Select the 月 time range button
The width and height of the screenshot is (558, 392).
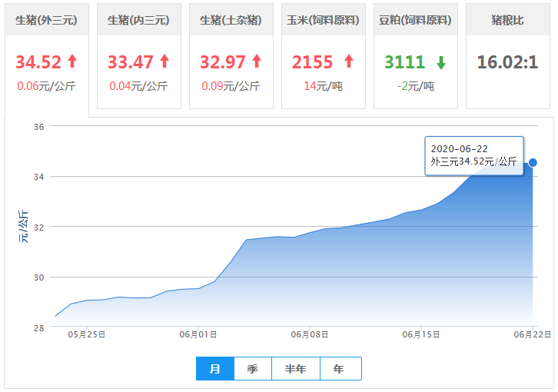[215, 369]
